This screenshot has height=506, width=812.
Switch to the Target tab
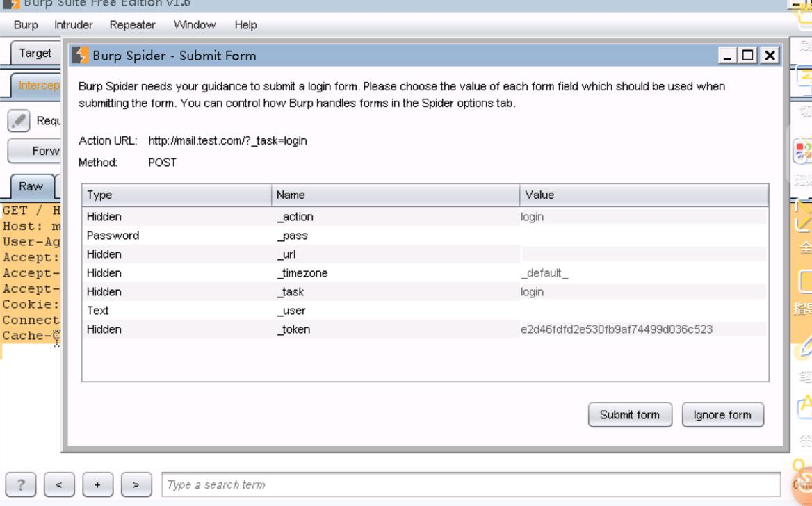pyautogui.click(x=35, y=53)
